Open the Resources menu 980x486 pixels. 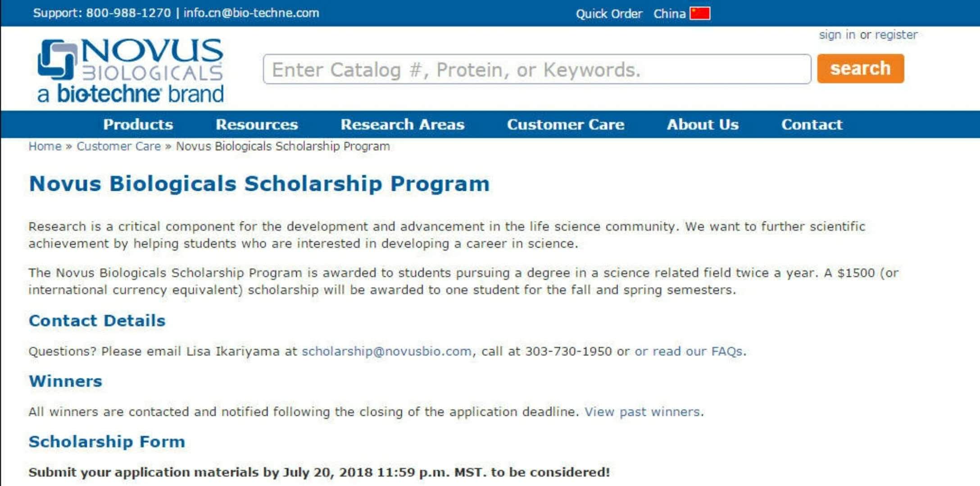tap(257, 125)
